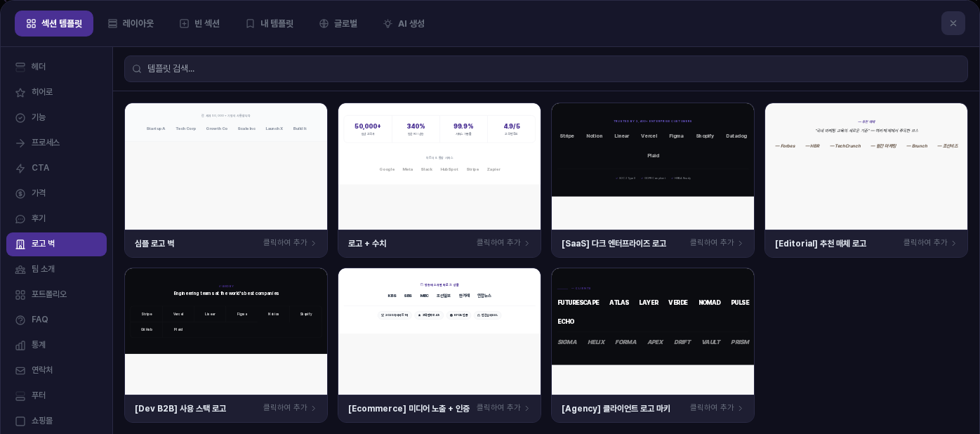This screenshot has height=434, width=980.
Task: Click the CTA lightning icon
Action: tap(20, 169)
